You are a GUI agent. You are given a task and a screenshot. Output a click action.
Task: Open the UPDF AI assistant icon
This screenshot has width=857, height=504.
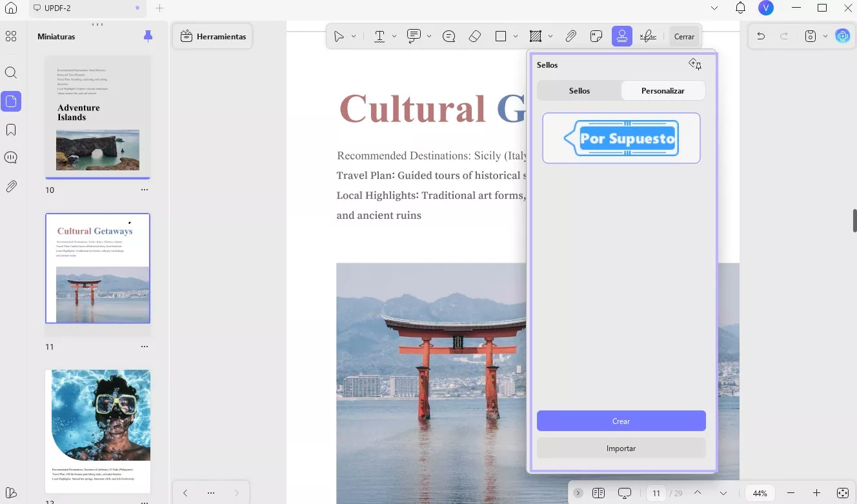coord(843,36)
